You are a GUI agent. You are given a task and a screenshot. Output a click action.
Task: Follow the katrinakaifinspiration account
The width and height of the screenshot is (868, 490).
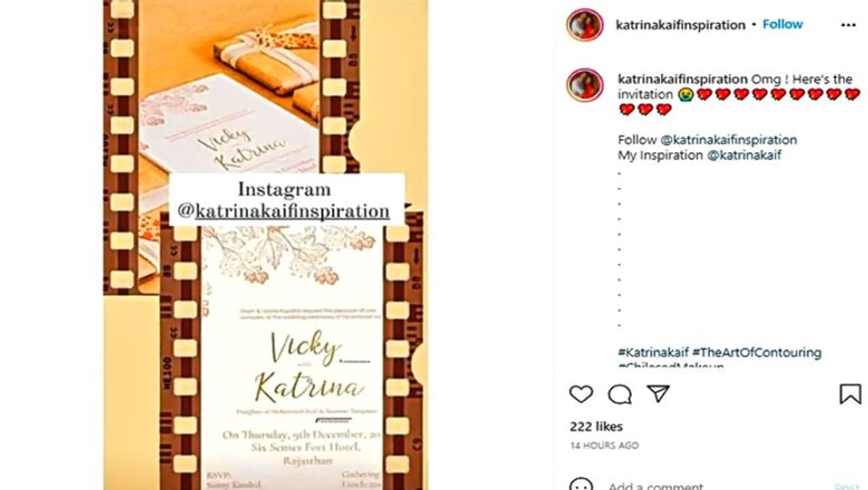783,24
